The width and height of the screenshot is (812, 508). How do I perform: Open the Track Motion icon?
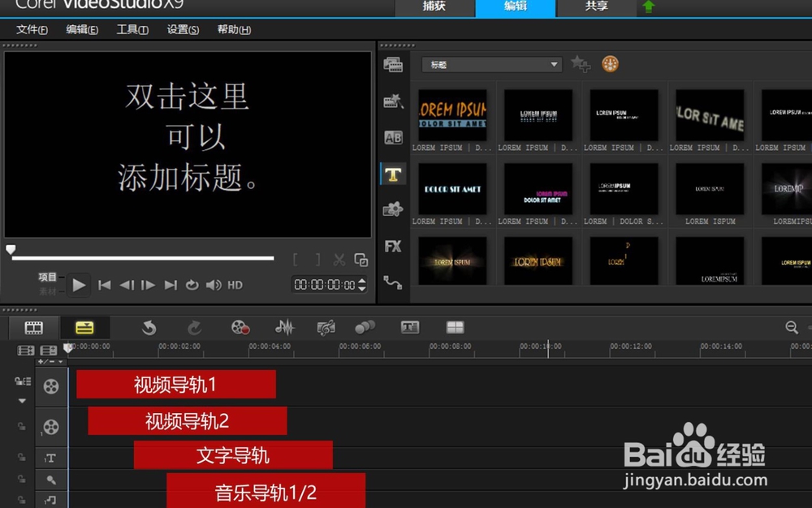(365, 328)
